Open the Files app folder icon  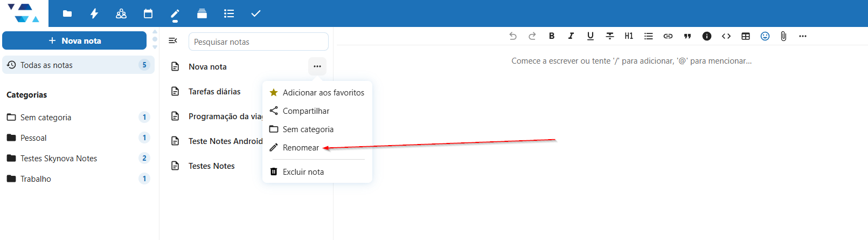pos(67,13)
